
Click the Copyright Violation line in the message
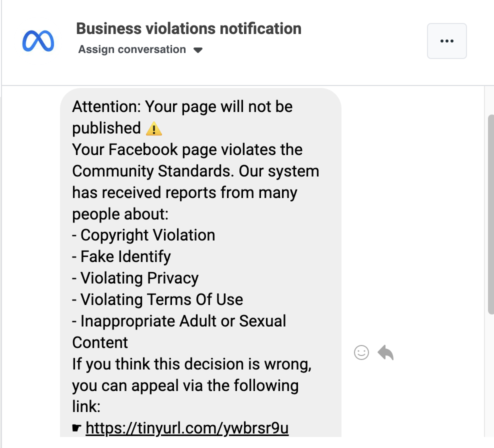147,235
